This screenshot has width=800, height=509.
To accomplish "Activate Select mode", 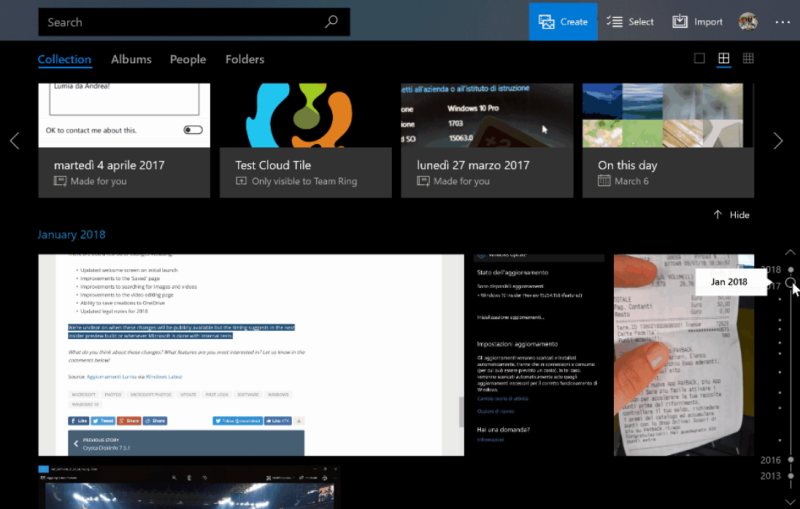I will (630, 21).
